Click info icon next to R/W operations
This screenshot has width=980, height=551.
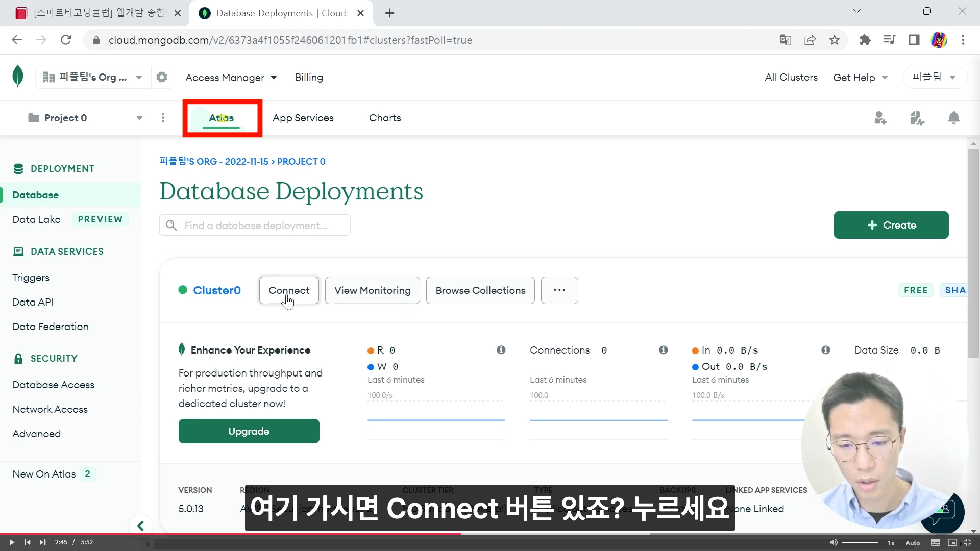pos(501,350)
